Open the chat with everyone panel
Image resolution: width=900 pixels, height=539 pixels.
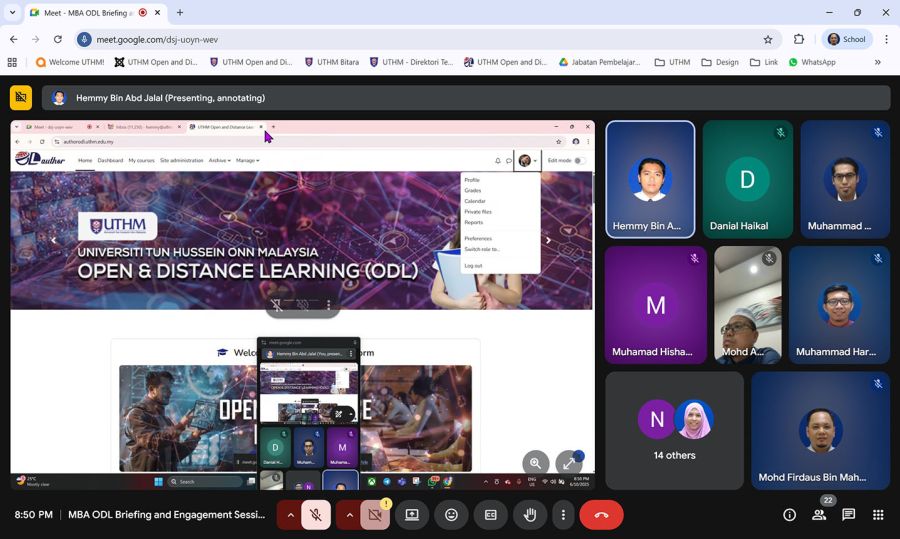(x=848, y=515)
